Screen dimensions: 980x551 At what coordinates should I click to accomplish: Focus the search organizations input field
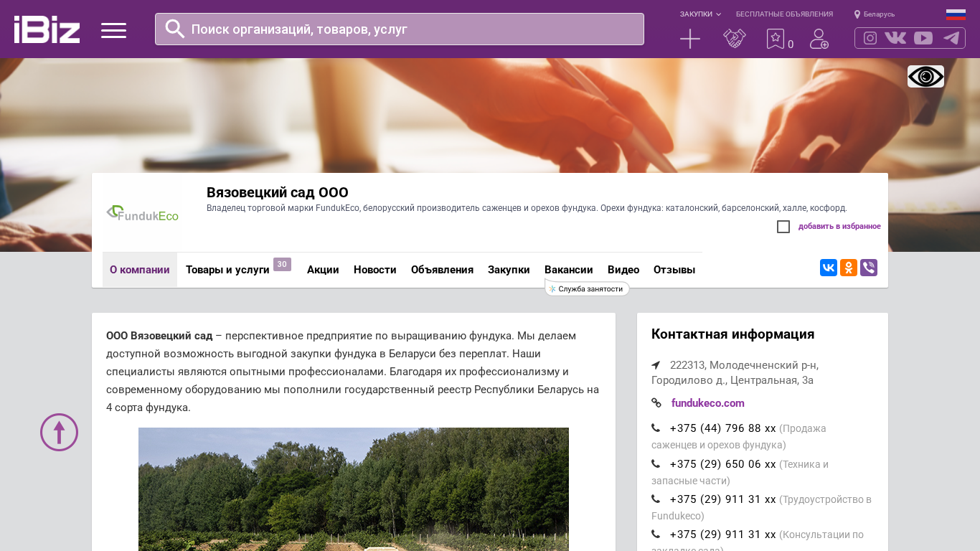tap(400, 29)
